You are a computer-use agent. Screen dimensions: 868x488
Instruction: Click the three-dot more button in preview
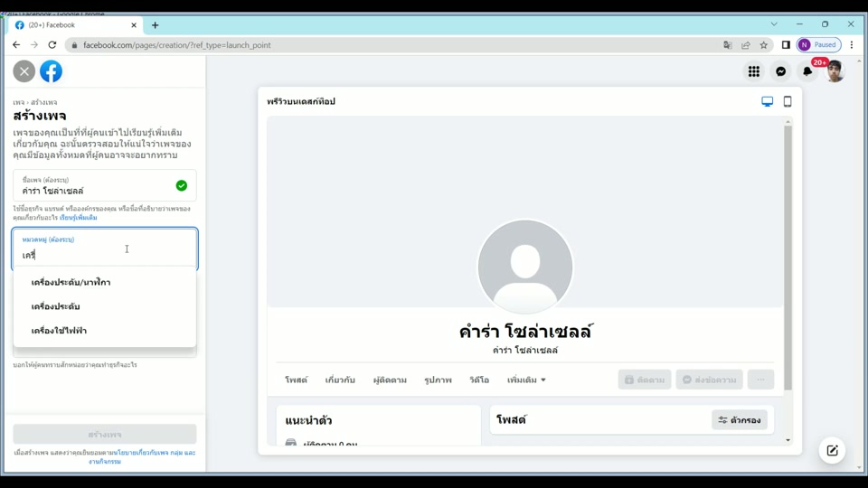(760, 380)
